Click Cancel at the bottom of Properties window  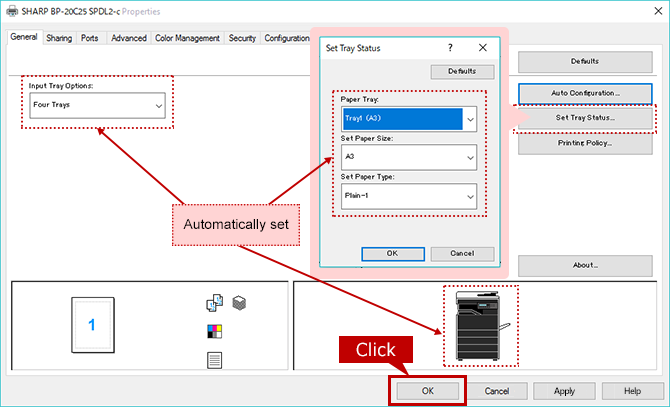497,391
